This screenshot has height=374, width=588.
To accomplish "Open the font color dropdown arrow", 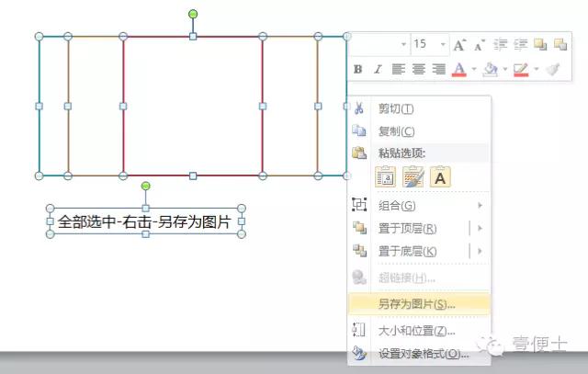I will click(x=474, y=69).
